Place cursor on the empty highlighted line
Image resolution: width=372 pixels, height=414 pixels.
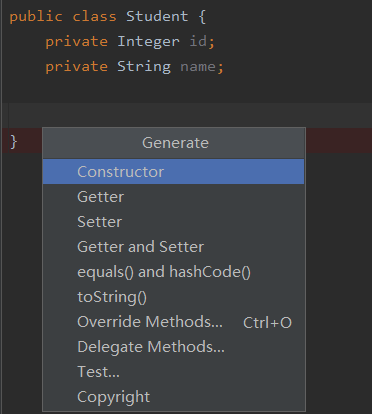point(190,115)
